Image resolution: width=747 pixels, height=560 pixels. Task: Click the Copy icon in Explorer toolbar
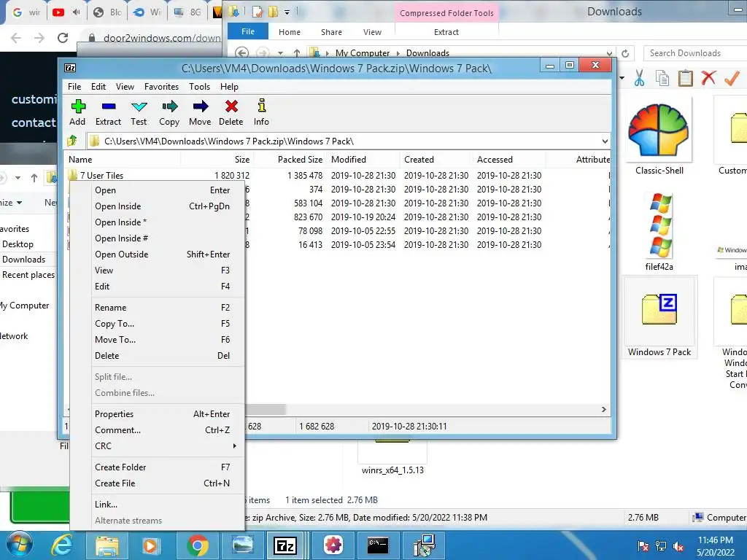pyautogui.click(x=662, y=78)
